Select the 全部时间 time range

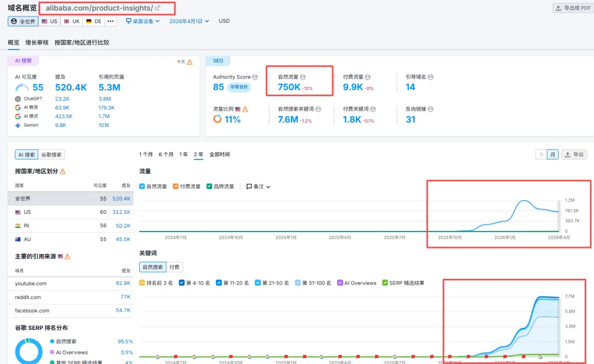coord(219,155)
